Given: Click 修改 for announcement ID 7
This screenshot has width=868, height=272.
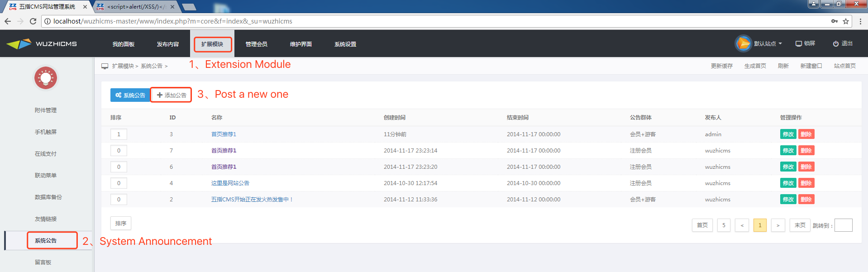Looking at the screenshot, I should 788,151.
